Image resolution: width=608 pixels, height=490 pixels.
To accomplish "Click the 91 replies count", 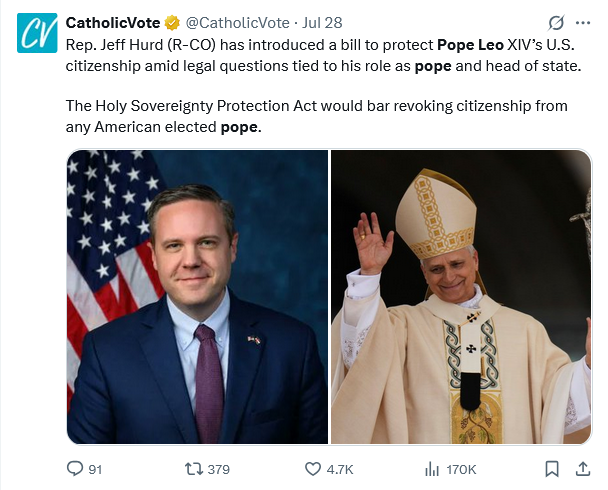I will tap(96, 469).
